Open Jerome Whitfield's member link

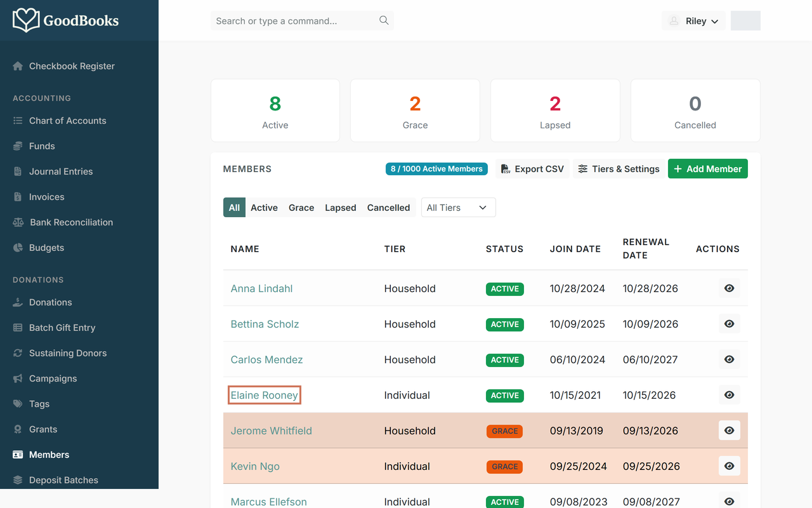tap(272, 431)
